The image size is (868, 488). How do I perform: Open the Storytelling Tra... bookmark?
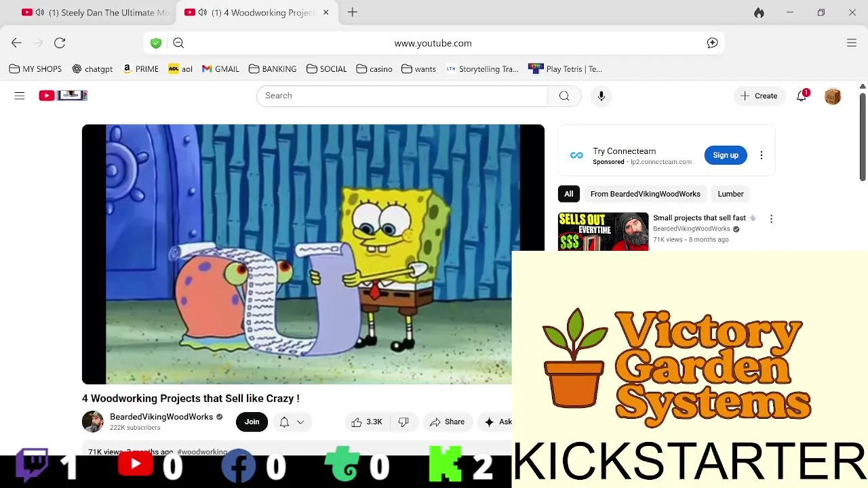482,69
